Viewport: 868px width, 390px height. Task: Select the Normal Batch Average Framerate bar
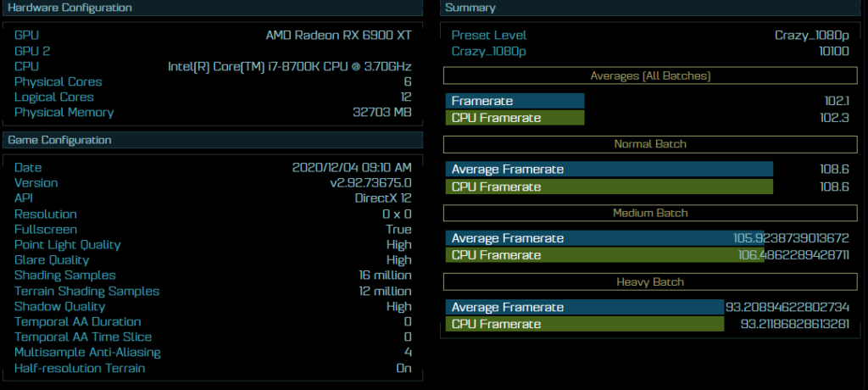point(609,170)
